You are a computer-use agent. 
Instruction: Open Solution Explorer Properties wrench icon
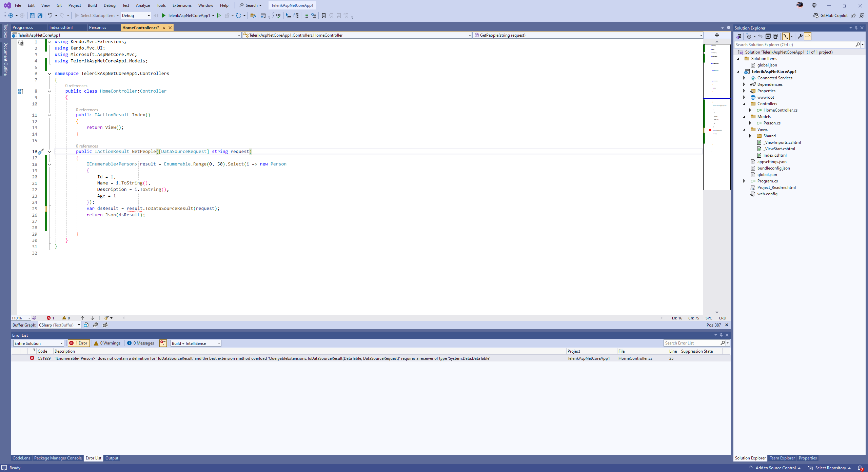point(800,36)
